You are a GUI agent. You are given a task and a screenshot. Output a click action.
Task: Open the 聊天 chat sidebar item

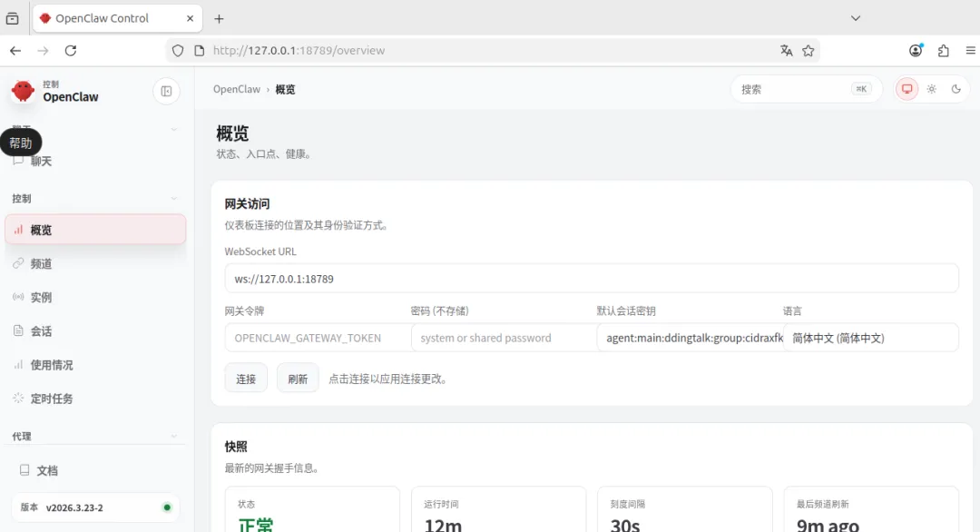pos(95,162)
